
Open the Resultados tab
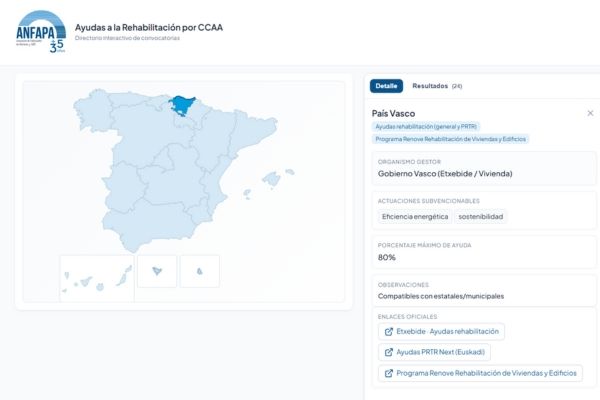pyautogui.click(x=437, y=86)
